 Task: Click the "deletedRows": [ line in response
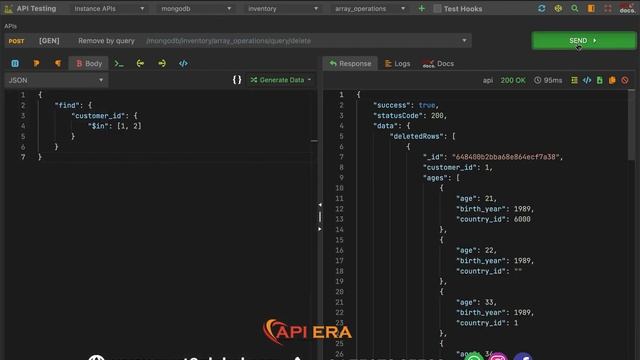pyautogui.click(x=422, y=136)
